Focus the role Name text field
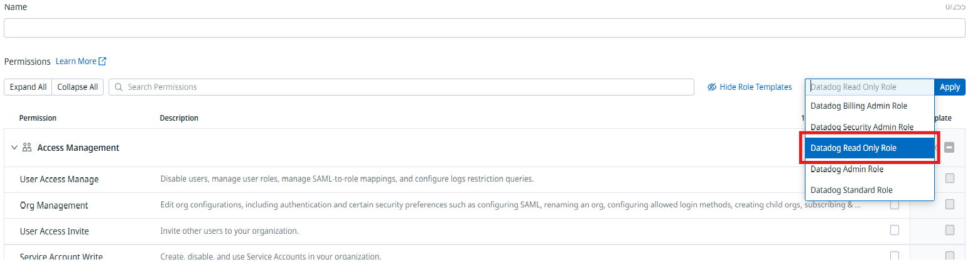Viewport: 980px width, 274px height. 483,28
